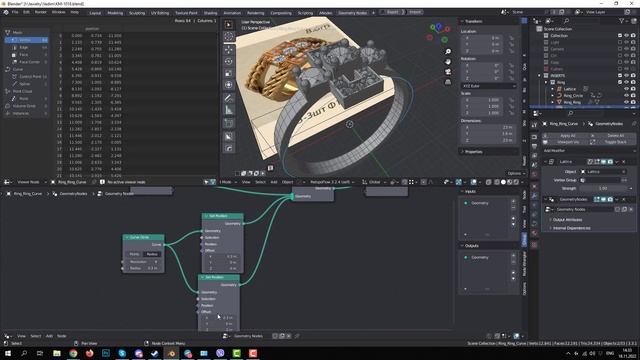
Task: Collapse the GeometryNodes modifier panel
Action: [x=546, y=199]
